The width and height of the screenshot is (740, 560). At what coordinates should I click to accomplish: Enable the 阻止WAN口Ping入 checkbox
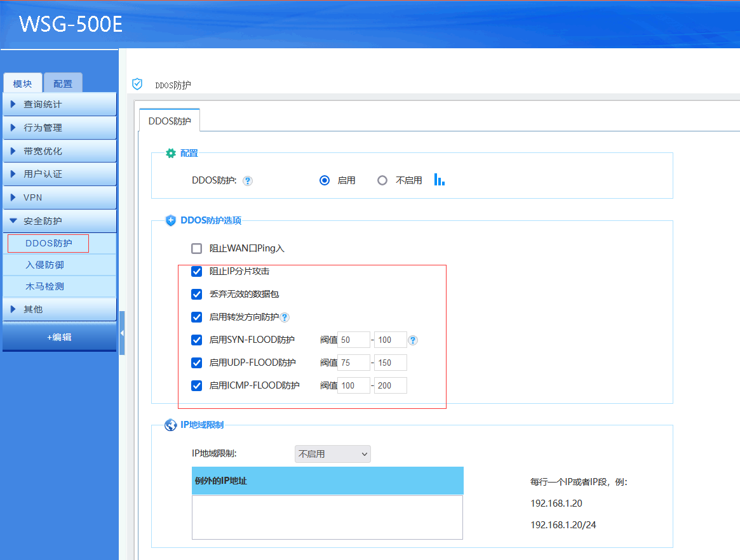(x=197, y=249)
